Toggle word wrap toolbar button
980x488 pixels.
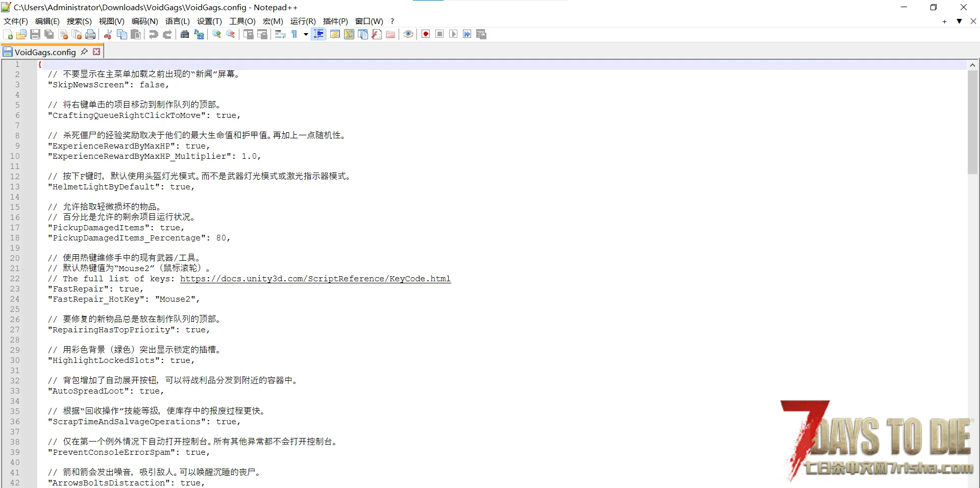pos(280,34)
